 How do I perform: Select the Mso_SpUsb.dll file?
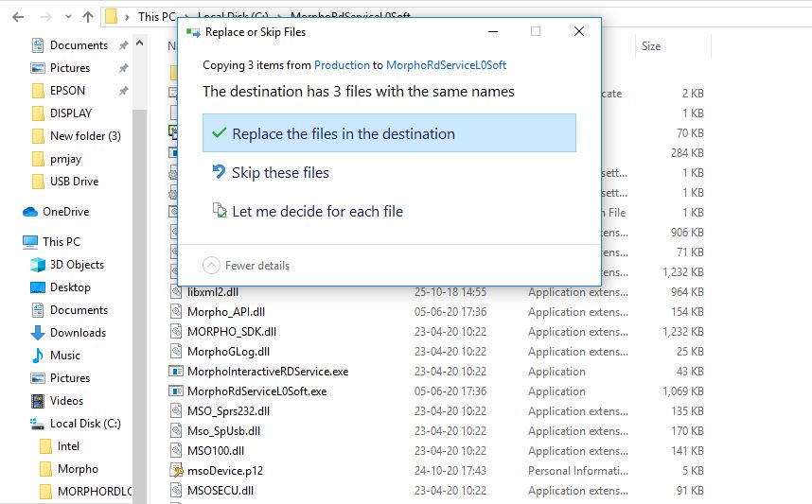point(223,431)
